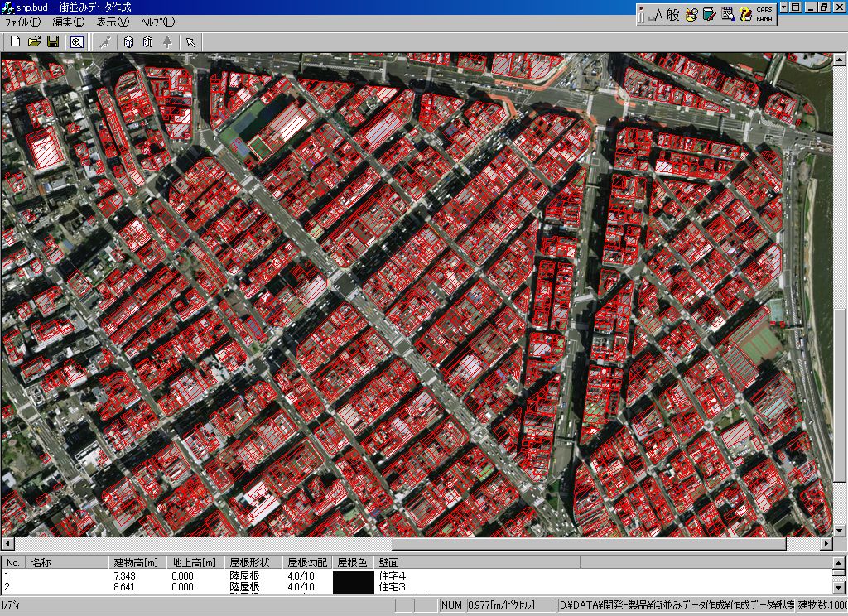Click the map's vertical scrollbar down arrow

tap(840, 531)
